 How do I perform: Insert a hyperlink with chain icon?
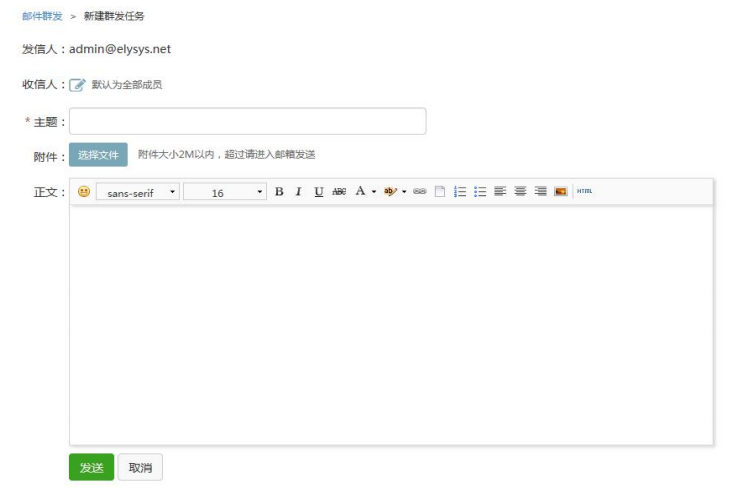pos(419,191)
